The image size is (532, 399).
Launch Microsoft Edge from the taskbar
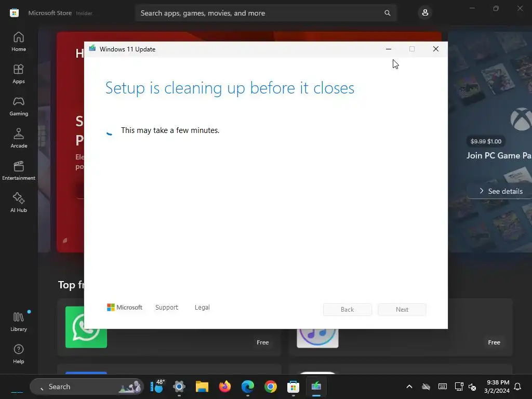point(248,387)
